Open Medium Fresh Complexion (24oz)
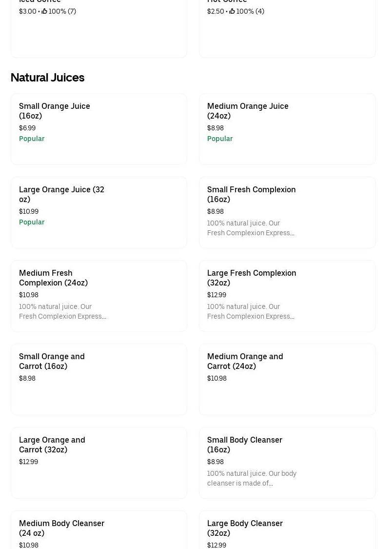The width and height of the screenshot is (392, 549). click(x=54, y=278)
